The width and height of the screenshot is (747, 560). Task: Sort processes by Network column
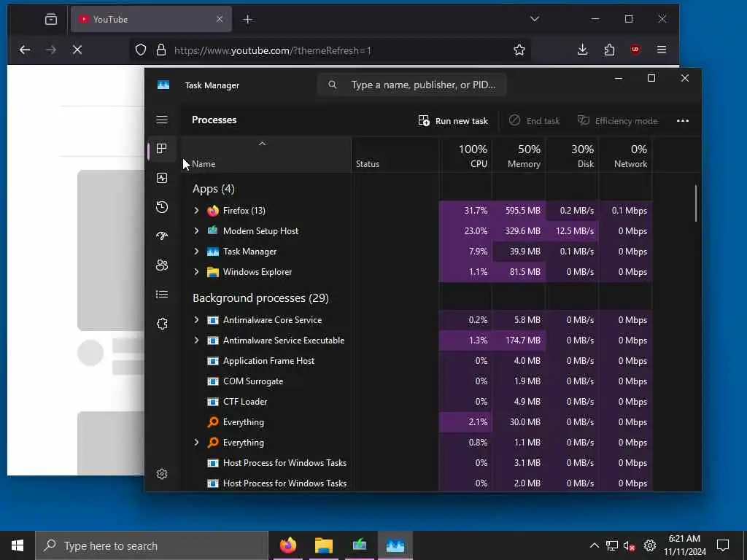pos(625,155)
